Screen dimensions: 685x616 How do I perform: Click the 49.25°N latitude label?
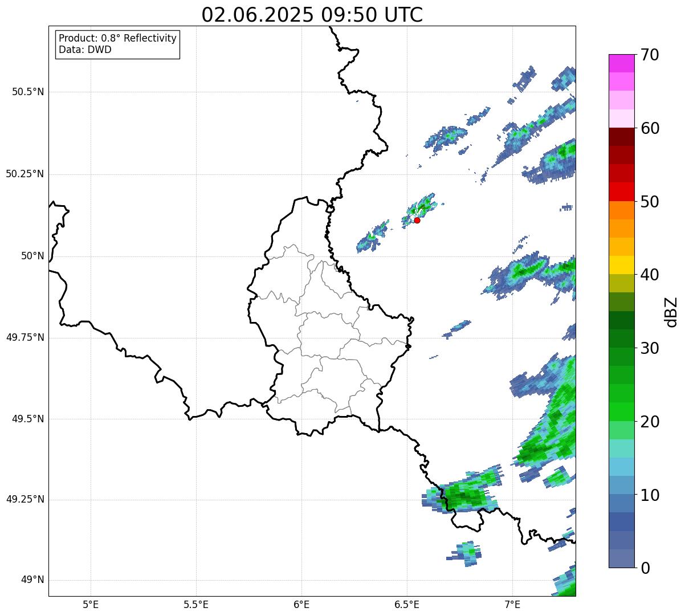coord(25,500)
